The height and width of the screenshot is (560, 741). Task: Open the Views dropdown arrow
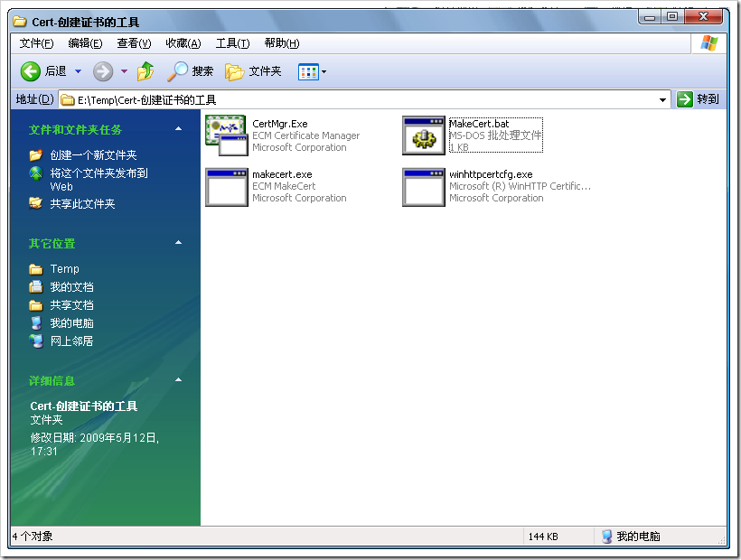324,72
